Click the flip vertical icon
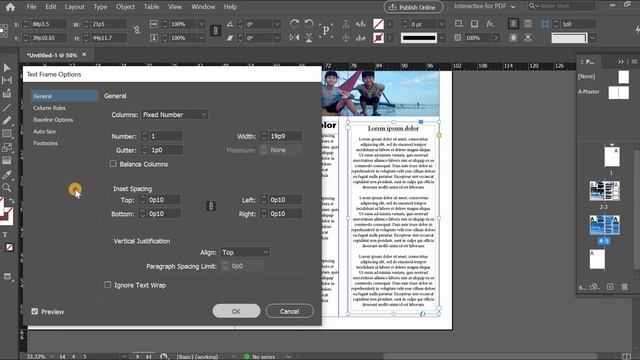The image size is (640, 360). [309, 38]
